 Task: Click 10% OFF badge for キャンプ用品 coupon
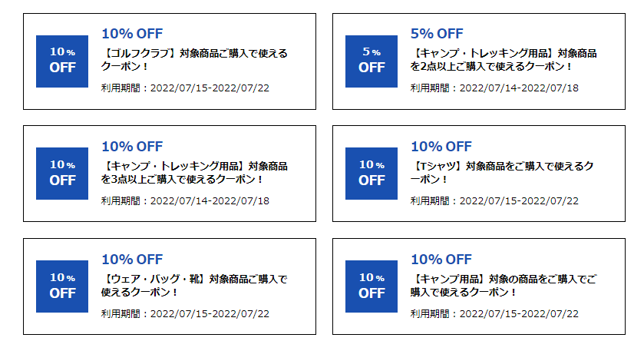[x=372, y=286]
